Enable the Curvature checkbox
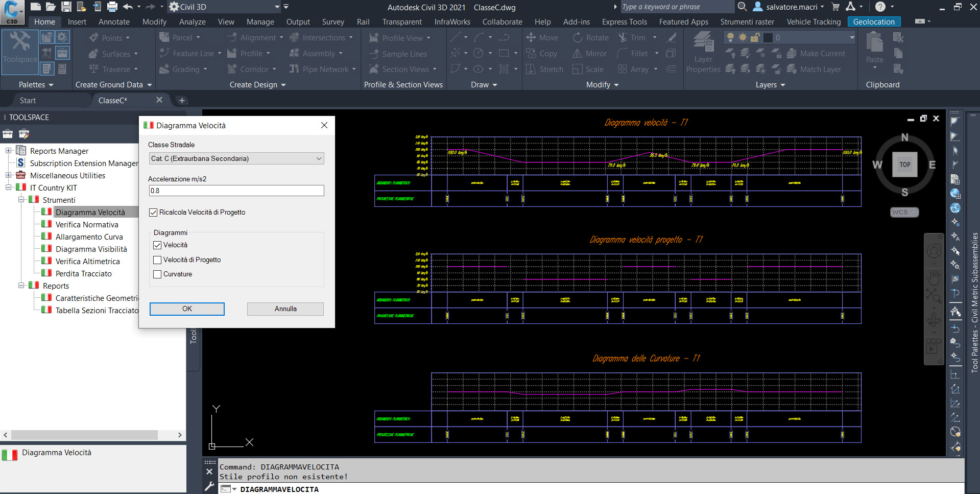 click(157, 274)
